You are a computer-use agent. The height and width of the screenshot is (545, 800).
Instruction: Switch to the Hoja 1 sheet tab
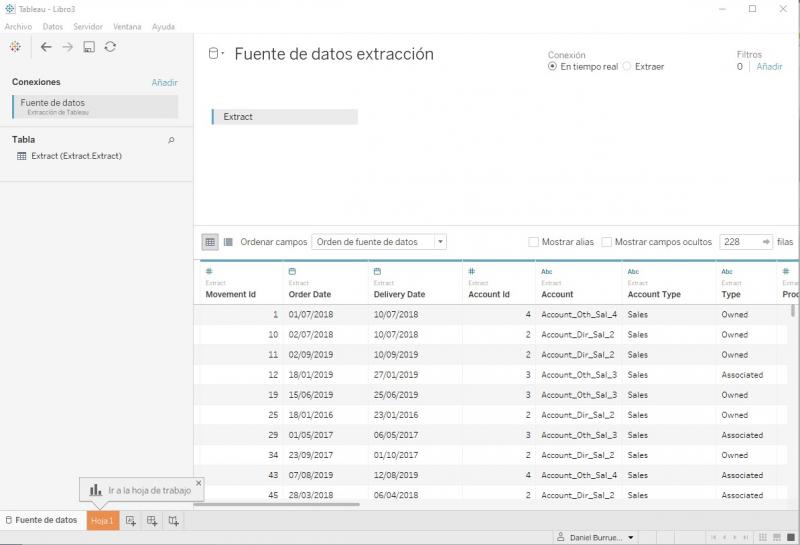click(103, 521)
